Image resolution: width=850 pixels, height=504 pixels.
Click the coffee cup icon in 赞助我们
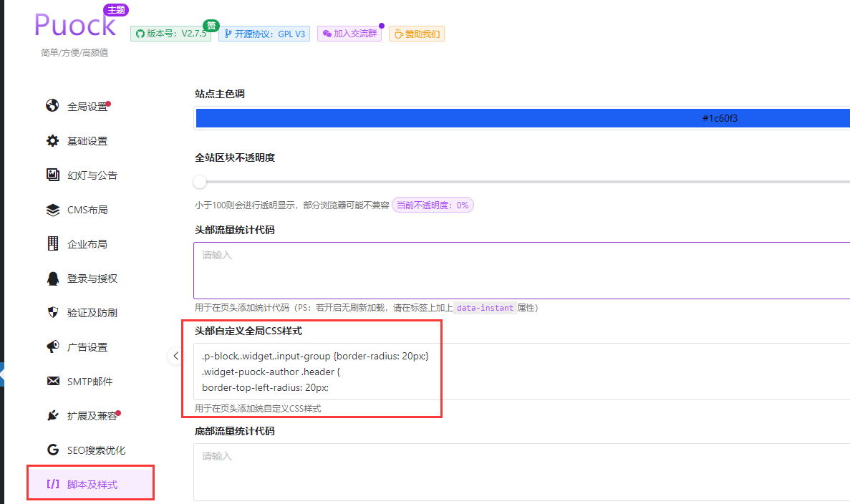(398, 34)
